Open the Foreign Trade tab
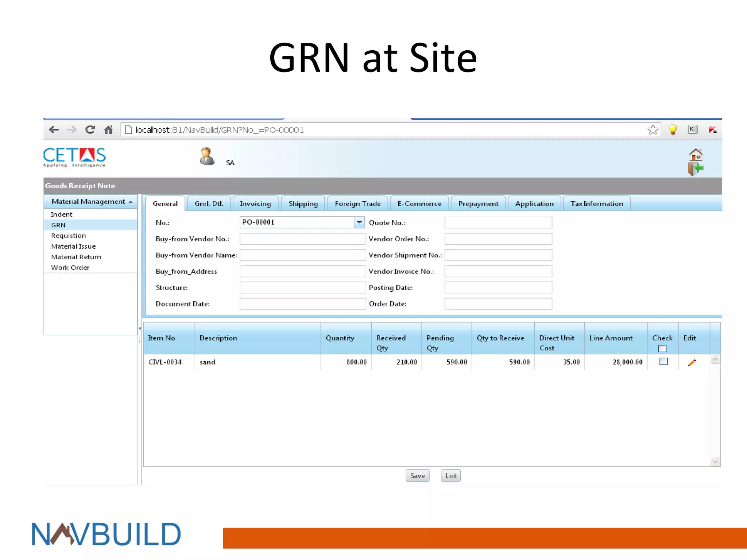The height and width of the screenshot is (560, 747). [x=357, y=203]
